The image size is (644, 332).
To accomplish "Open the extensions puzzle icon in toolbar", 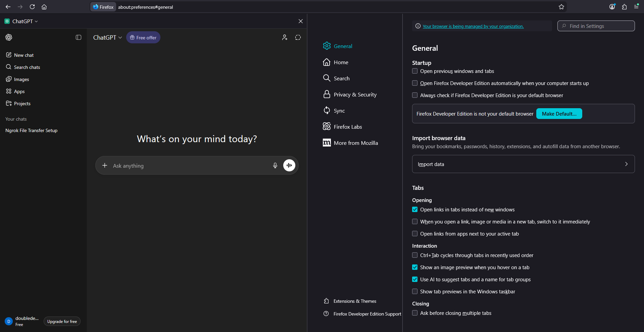I will tap(624, 7).
